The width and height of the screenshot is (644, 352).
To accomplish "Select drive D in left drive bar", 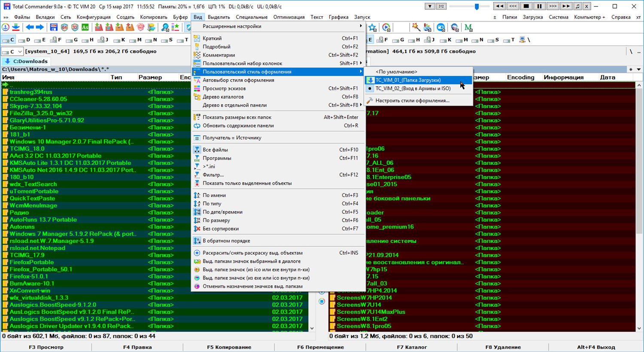I will 24,39.
